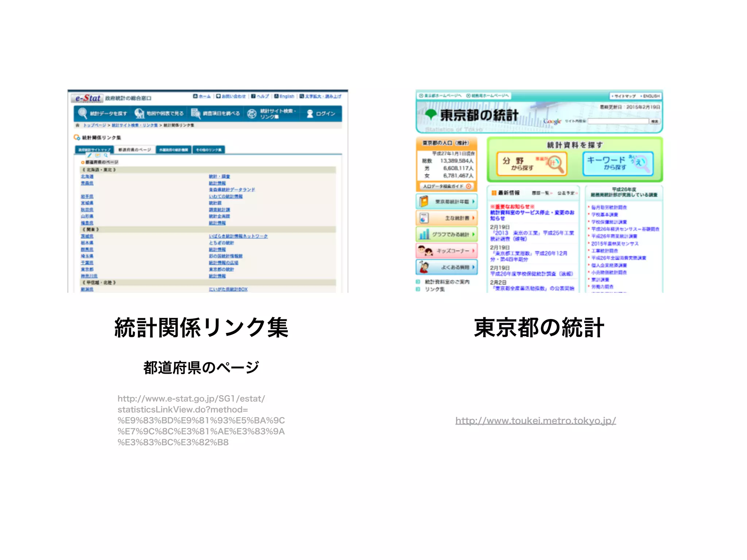Screen dimensions: 747x560
Task: Open 2015年農林業センサス link
Action: 615,243
